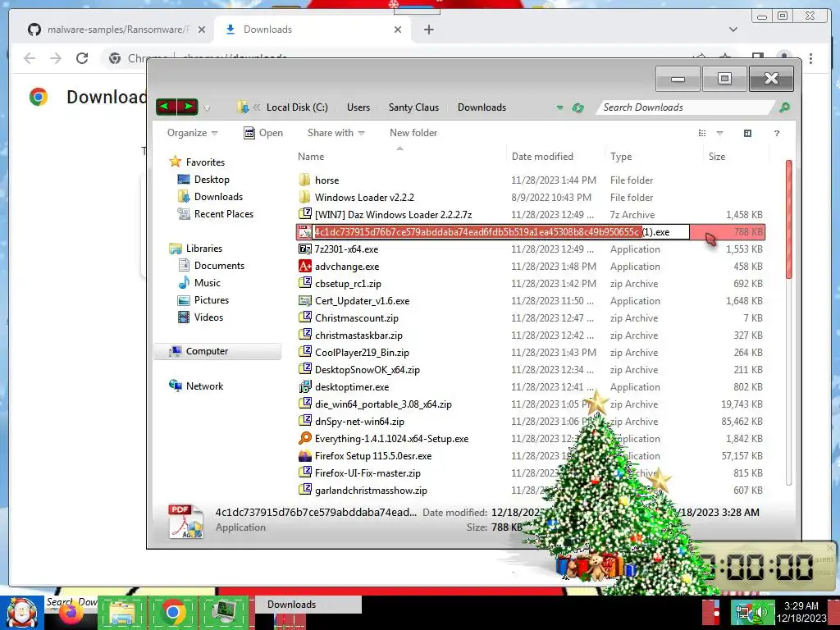This screenshot has width=840, height=630.
Task: Refresh the Downloads folder view
Action: [x=577, y=107]
